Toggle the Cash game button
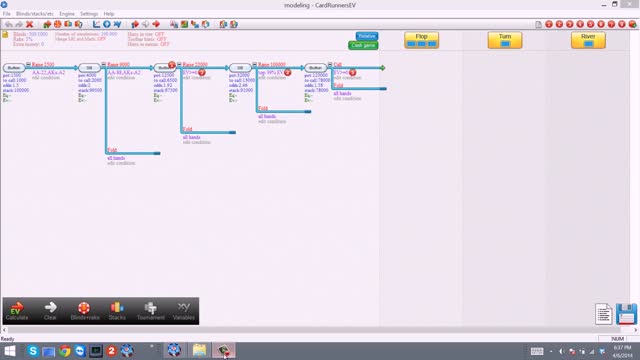Image resolution: width=640 pixels, height=360 pixels. pyautogui.click(x=363, y=45)
